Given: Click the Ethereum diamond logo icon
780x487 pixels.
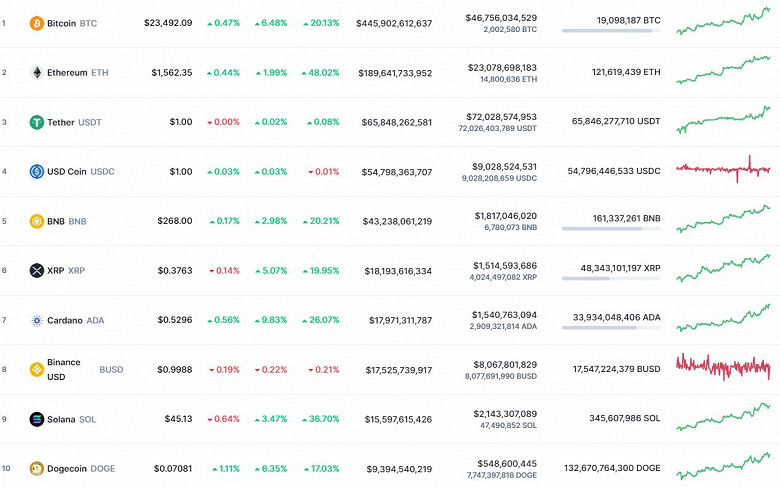Looking at the screenshot, I should [x=37, y=73].
